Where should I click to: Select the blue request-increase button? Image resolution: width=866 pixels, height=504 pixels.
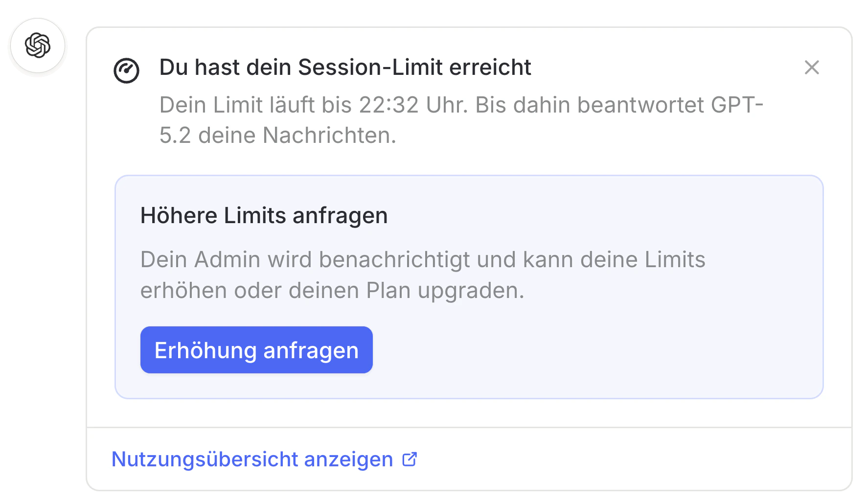tap(256, 349)
